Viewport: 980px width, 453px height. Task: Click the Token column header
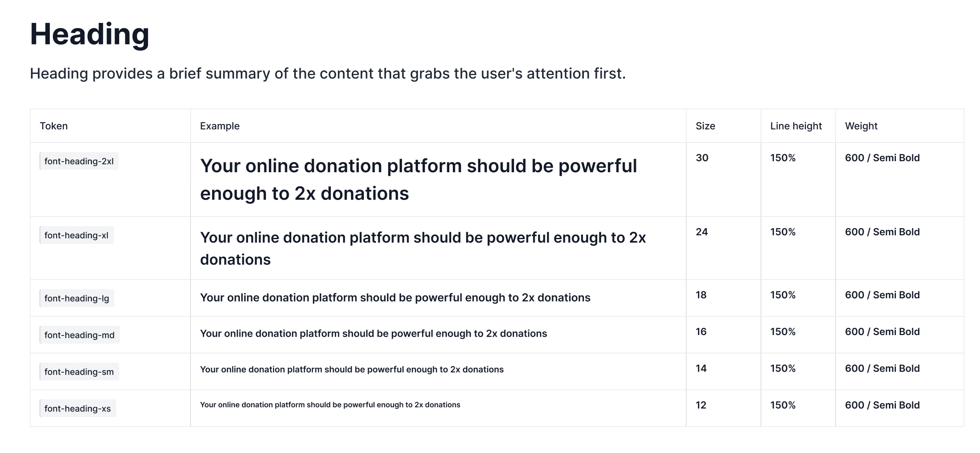(x=54, y=126)
